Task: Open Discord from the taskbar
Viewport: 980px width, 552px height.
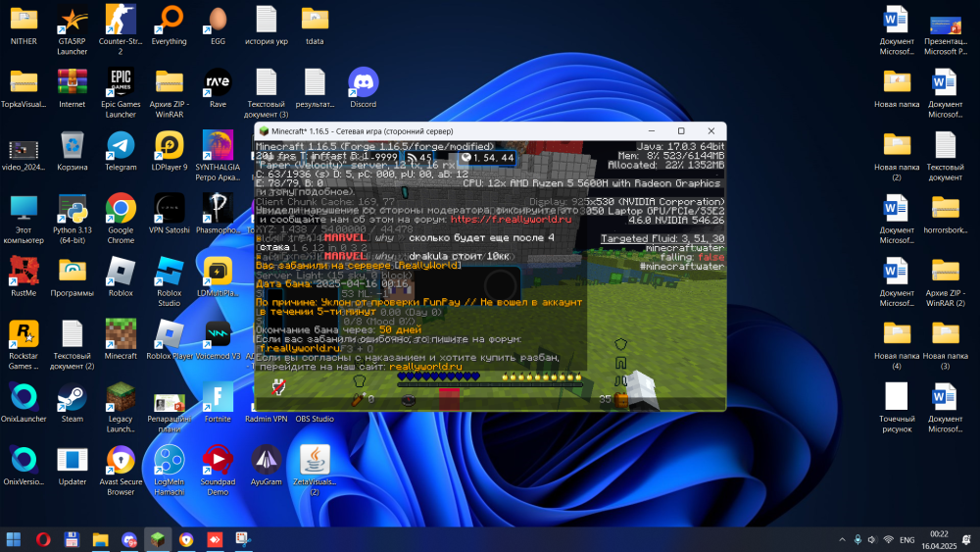Action: (128, 539)
